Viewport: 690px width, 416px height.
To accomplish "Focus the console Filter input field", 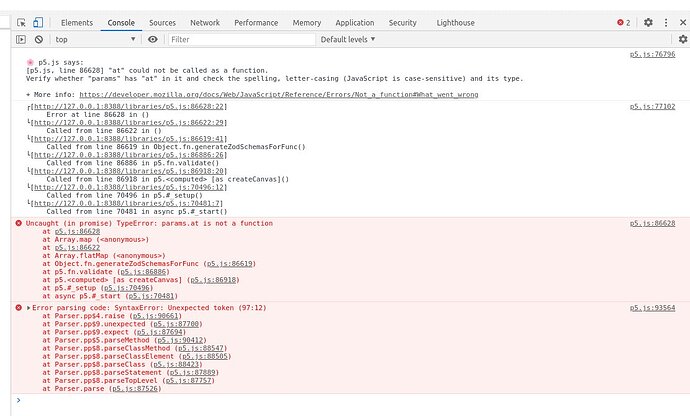I will pyautogui.click(x=242, y=39).
